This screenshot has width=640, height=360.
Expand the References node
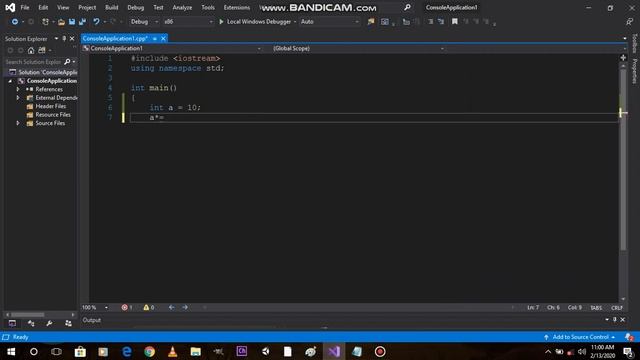pyautogui.click(x=18, y=89)
